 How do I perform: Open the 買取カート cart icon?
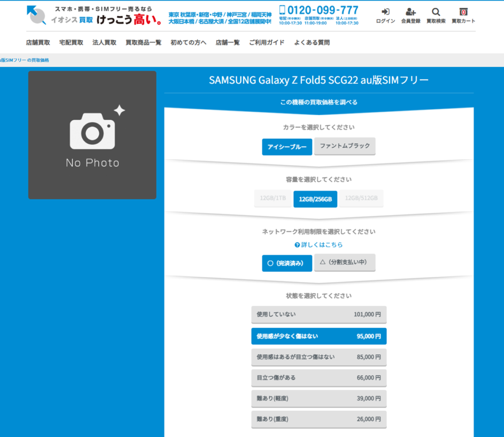(463, 16)
